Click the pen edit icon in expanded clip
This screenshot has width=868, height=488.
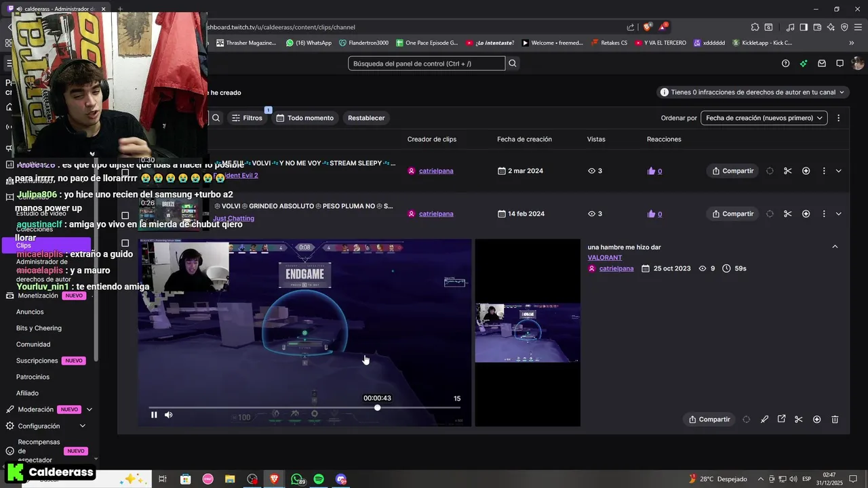pos(764,420)
